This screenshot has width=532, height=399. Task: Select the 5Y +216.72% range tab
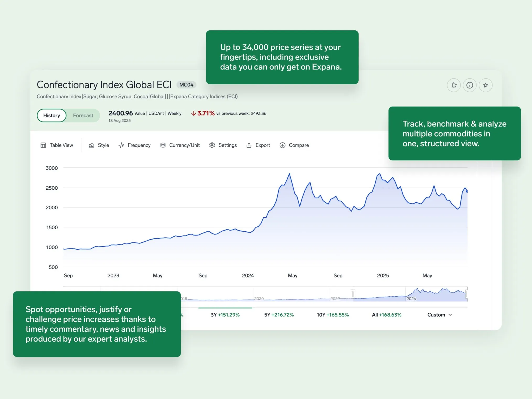[279, 315]
